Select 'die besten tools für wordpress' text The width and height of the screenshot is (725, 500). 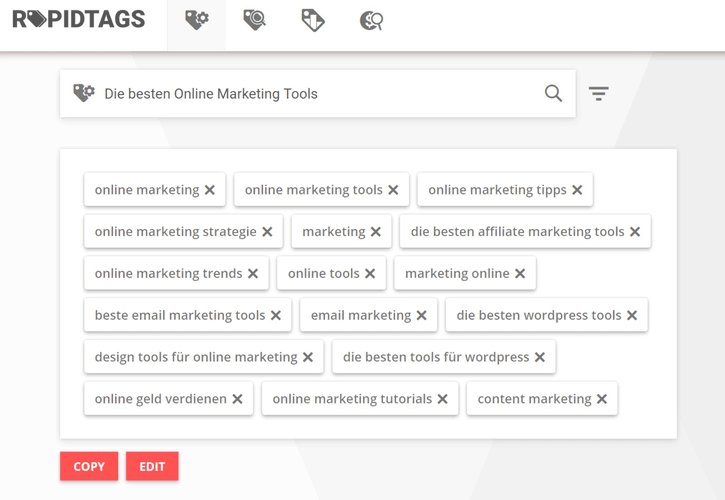(436, 357)
